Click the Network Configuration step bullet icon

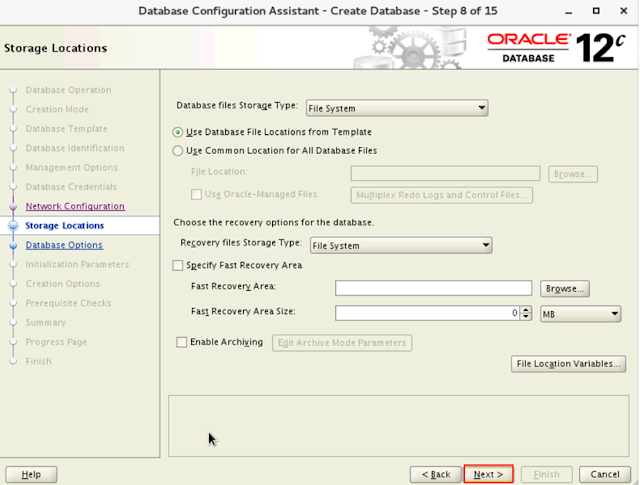click(x=13, y=207)
